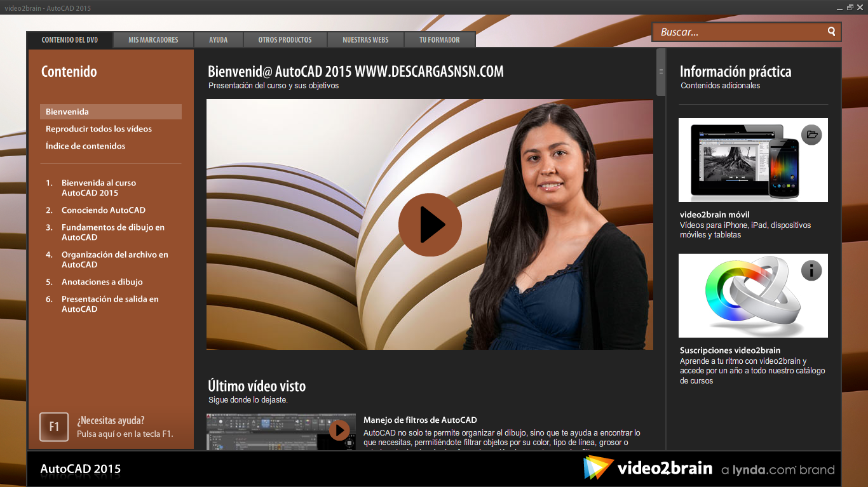The image size is (868, 487).
Task: Click the video2brain móvil heading
Action: click(715, 215)
